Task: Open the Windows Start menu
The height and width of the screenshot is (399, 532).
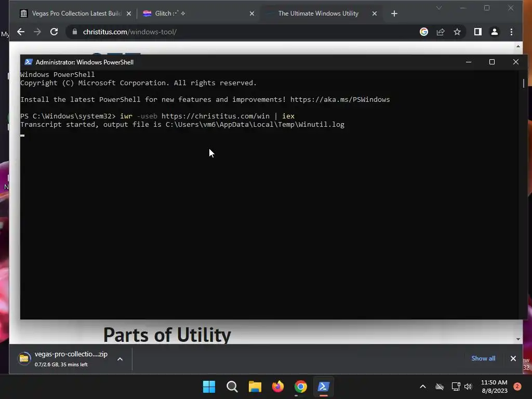Action: click(209, 387)
